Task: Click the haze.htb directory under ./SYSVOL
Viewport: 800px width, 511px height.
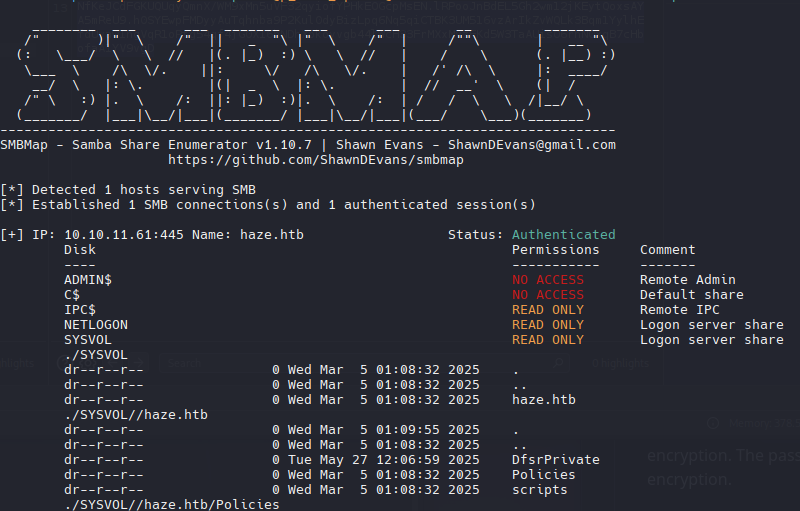Action: [x=543, y=400]
